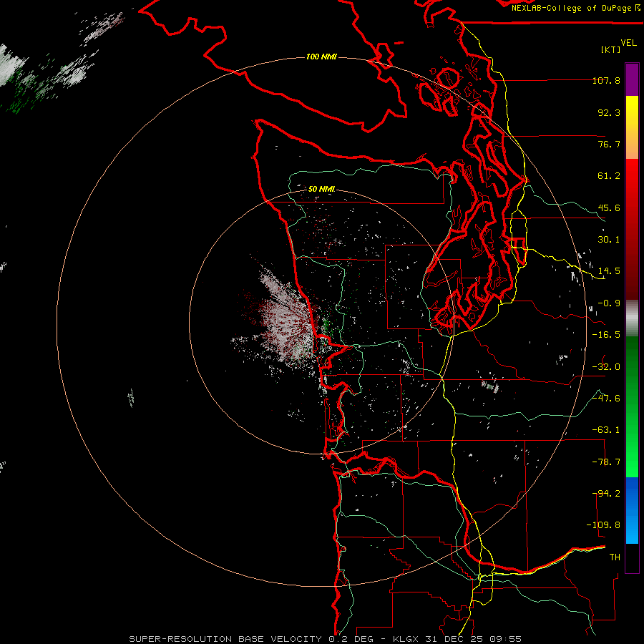The height and width of the screenshot is (644, 644).
Task: Click the base velocity KLGX caption at bottom
Action: (x=326, y=639)
